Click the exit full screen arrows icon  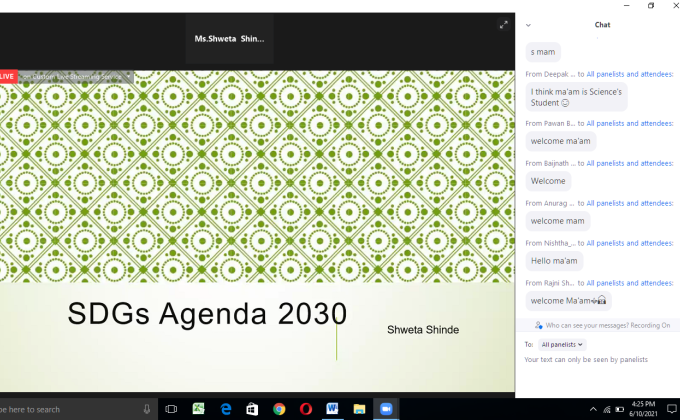[x=504, y=26]
